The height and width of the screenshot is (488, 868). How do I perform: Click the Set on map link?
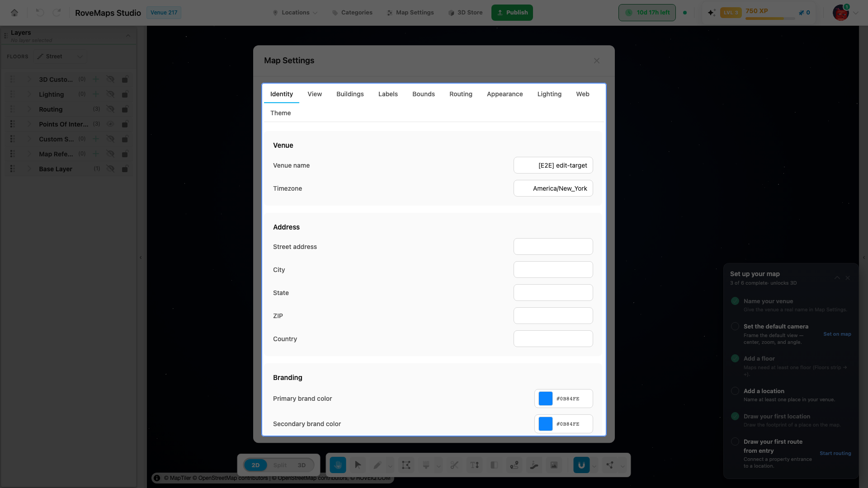pos(837,334)
